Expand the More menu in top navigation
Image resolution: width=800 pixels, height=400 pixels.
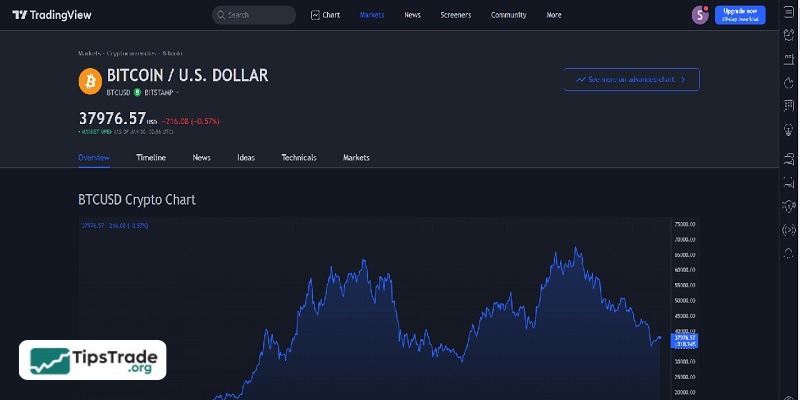tap(554, 15)
